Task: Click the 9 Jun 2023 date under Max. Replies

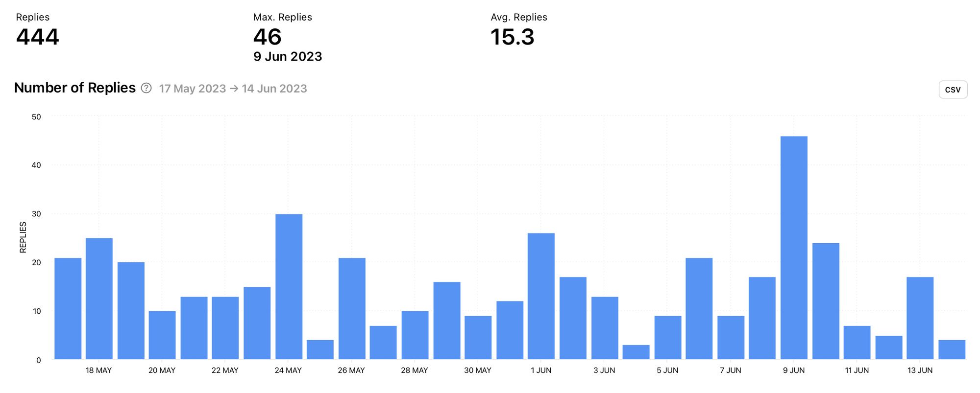Action: [x=288, y=57]
